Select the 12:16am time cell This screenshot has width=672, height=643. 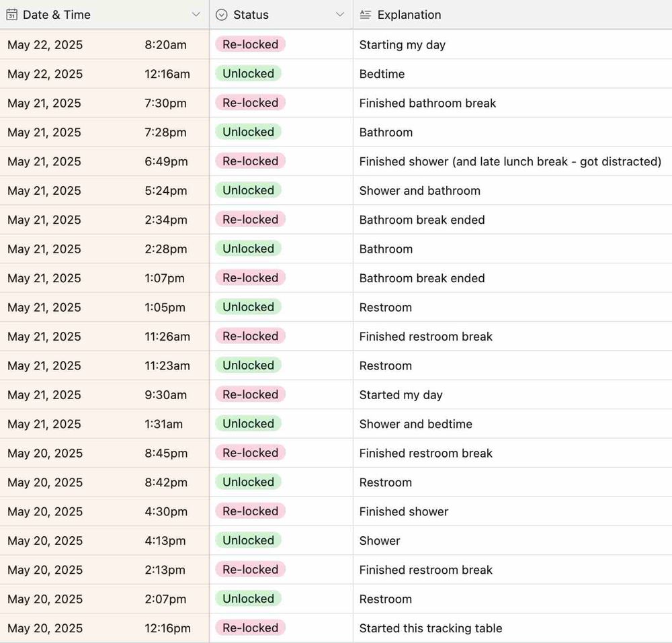(x=167, y=74)
